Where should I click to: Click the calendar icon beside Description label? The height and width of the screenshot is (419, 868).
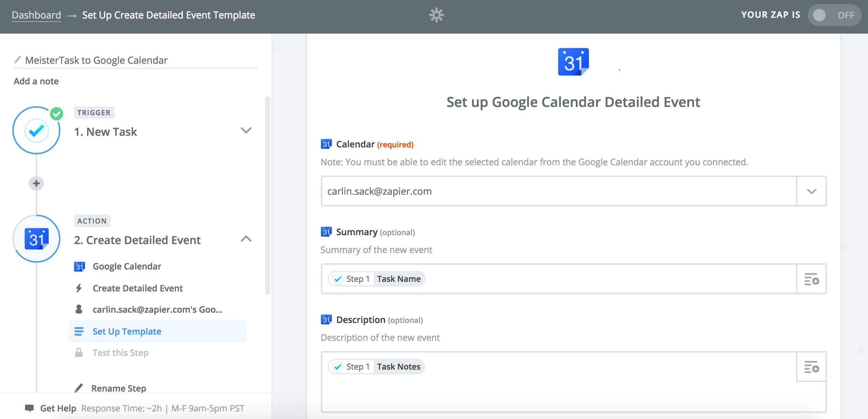coord(326,320)
